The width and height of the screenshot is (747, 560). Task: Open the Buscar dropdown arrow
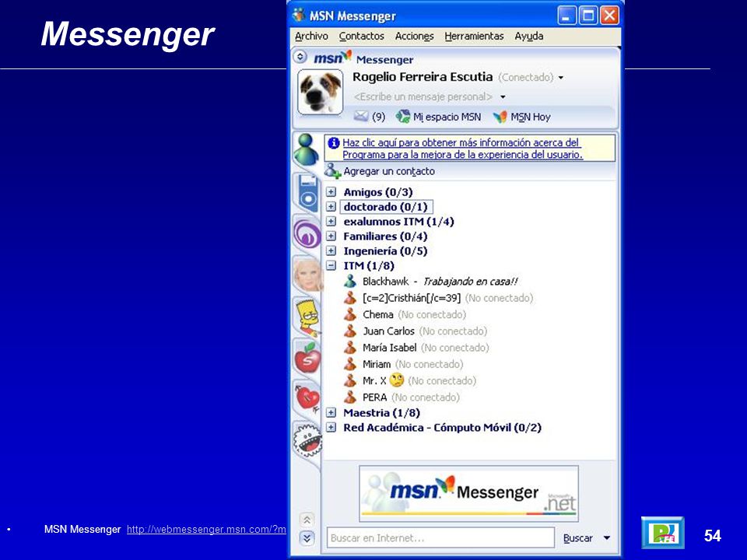(x=606, y=538)
